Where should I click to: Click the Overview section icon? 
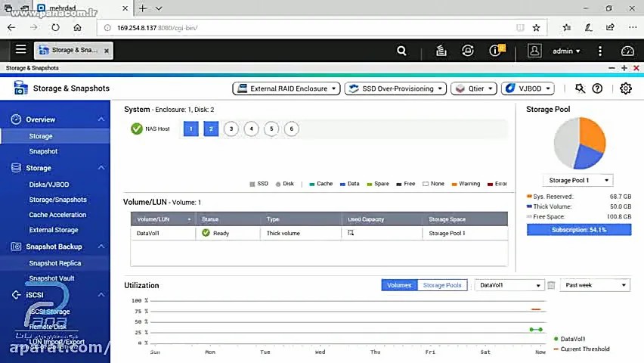16,119
